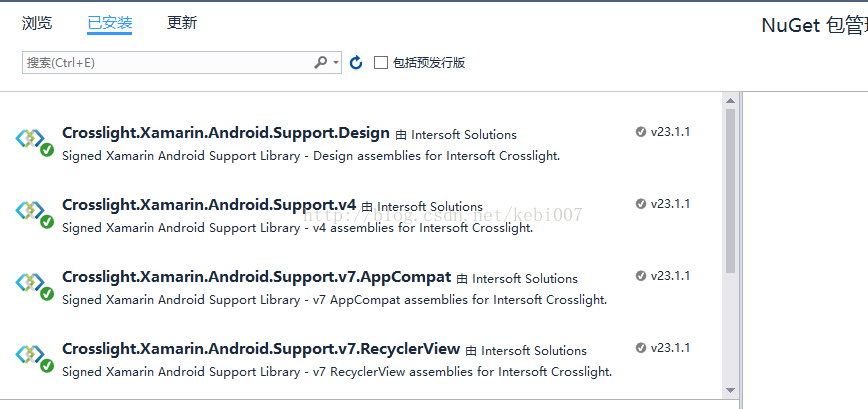Image resolution: width=868 pixels, height=409 pixels.
Task: Select the Support.v7.AppCompat package icon
Action: click(34, 286)
